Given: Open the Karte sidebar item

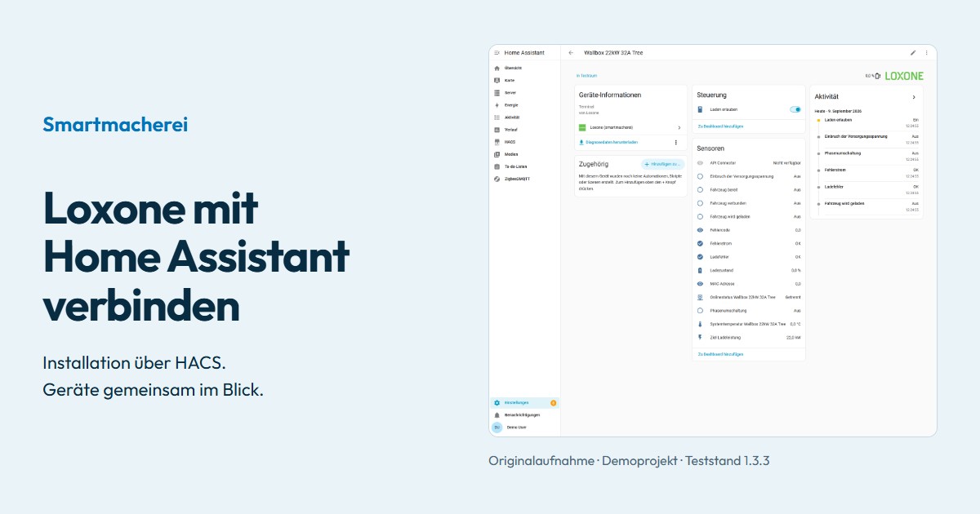Looking at the screenshot, I should [525, 80].
